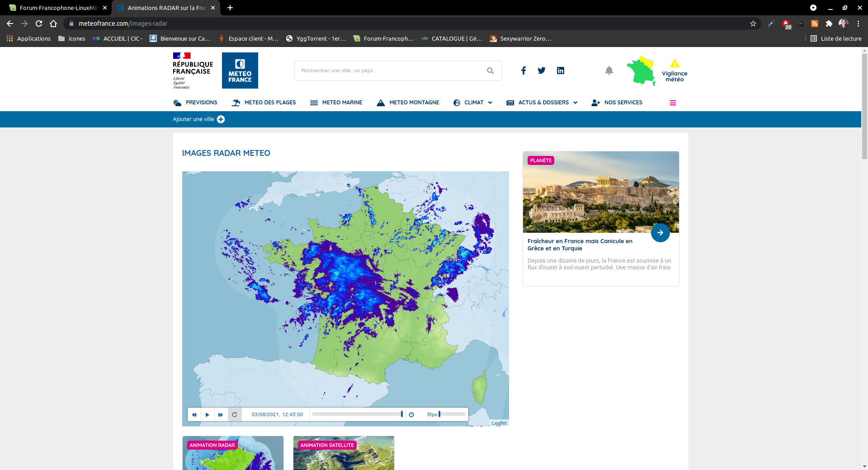
Task: Open the LinkedIn icon in the header
Action: [x=561, y=70]
